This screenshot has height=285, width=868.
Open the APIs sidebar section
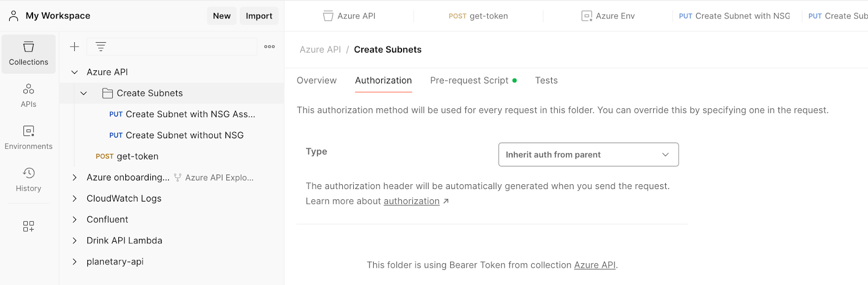click(x=29, y=95)
